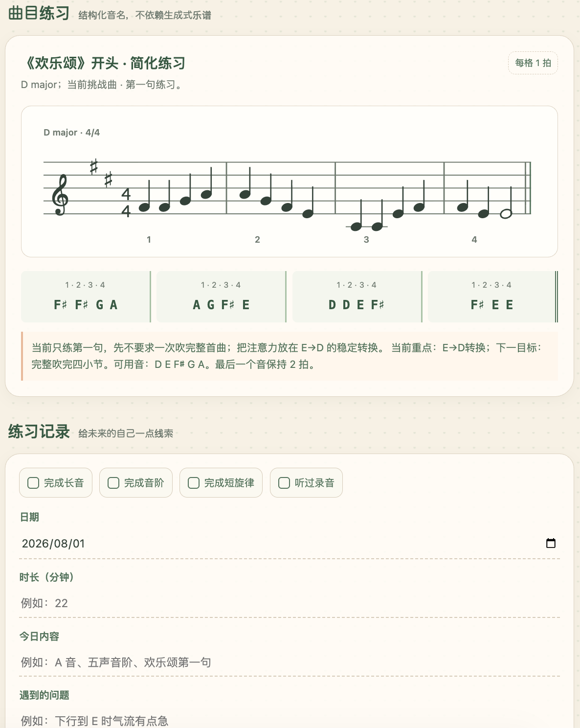Click the 4/4 time signature on staff
This screenshot has width=580, height=728.
126,203
